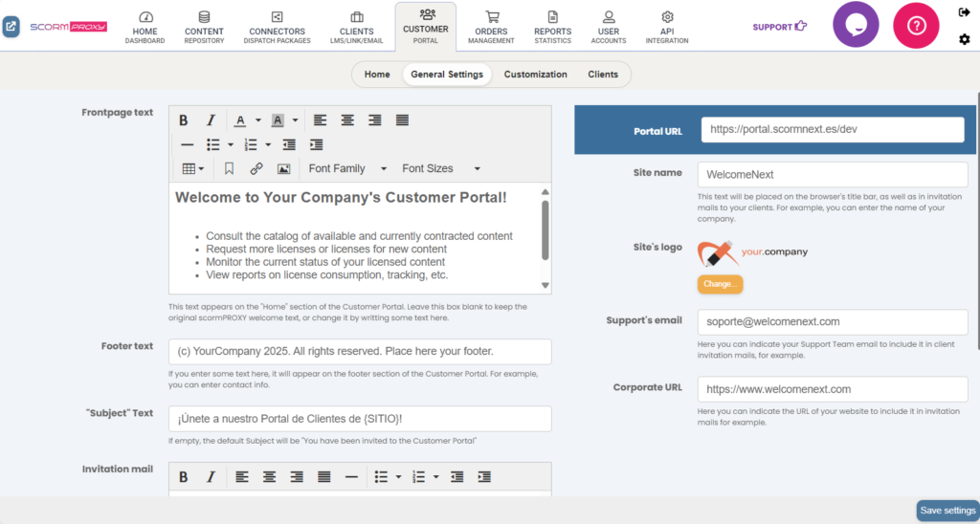Open text color dropdown arrow
Screen dimensions: 980x524
257,120
